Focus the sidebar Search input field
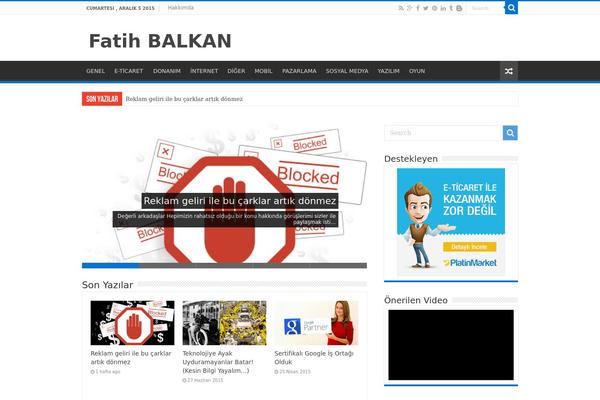This screenshot has width=600, height=400. (x=443, y=133)
